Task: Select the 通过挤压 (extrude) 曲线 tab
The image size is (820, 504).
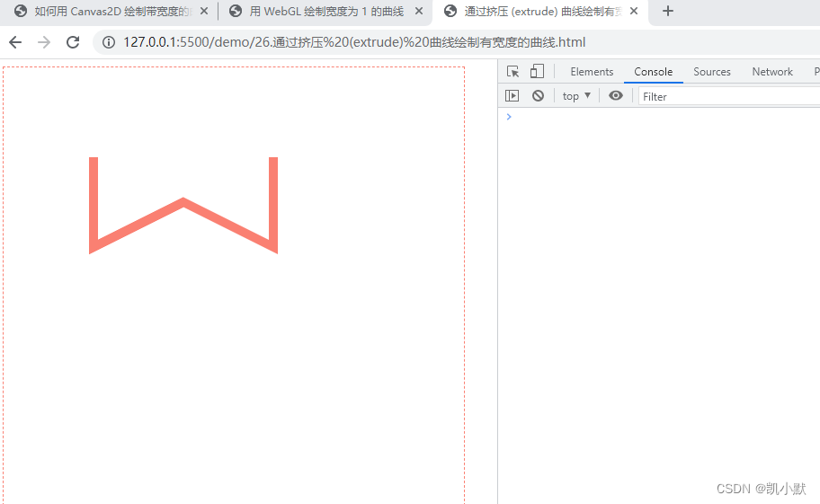Action: 540,12
